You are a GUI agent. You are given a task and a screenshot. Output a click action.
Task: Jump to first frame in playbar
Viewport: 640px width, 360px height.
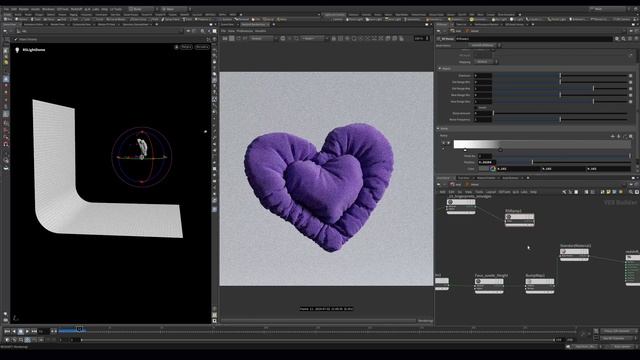point(7,331)
